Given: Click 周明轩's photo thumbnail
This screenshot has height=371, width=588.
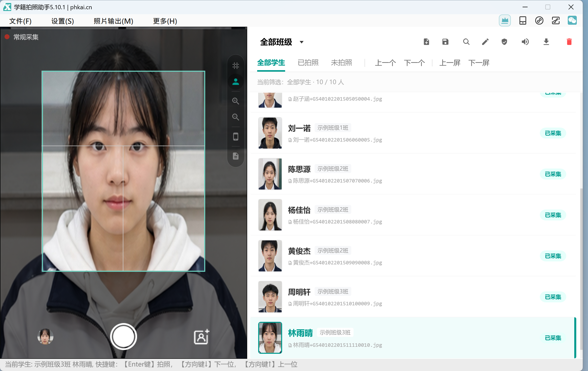Looking at the screenshot, I should pos(270,297).
